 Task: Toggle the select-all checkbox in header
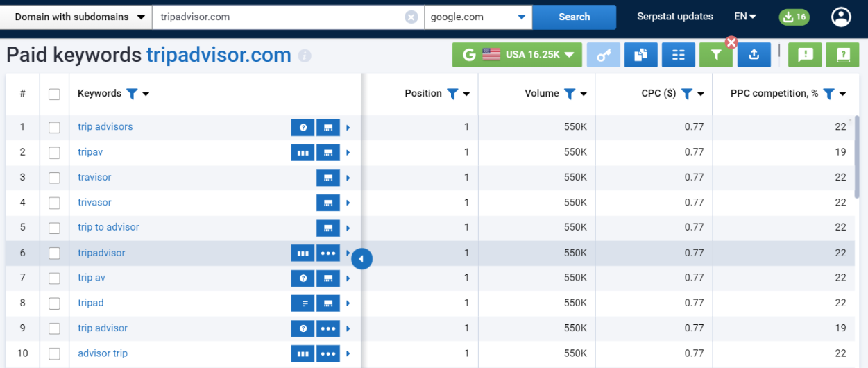tap(54, 94)
